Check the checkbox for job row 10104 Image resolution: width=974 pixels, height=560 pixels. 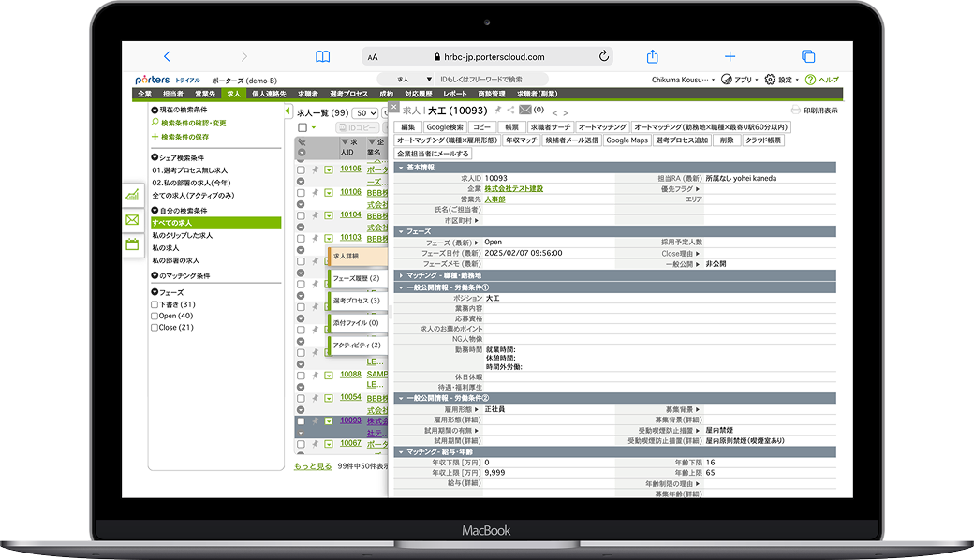click(x=301, y=215)
